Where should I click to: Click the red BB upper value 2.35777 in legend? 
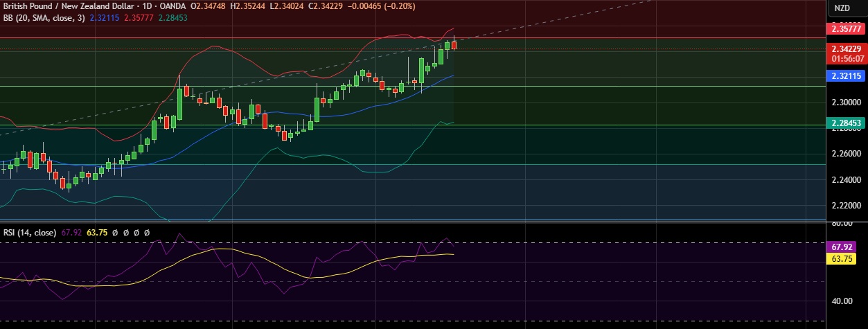[x=138, y=17]
